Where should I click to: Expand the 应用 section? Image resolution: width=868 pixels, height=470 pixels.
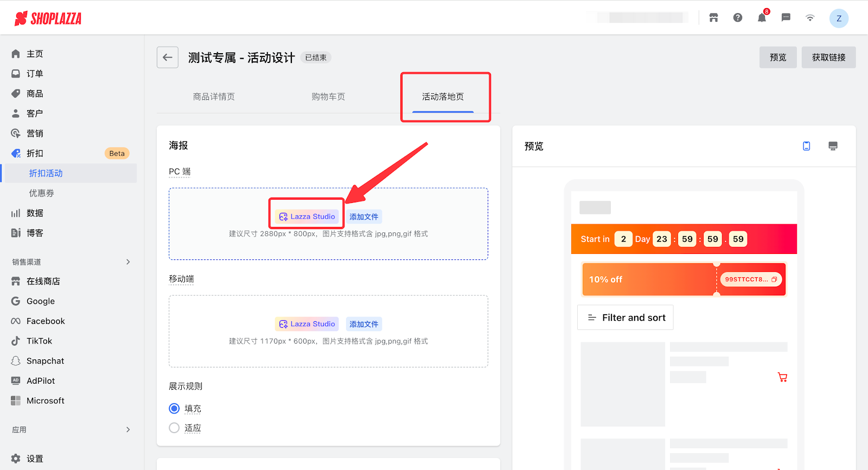(128, 429)
